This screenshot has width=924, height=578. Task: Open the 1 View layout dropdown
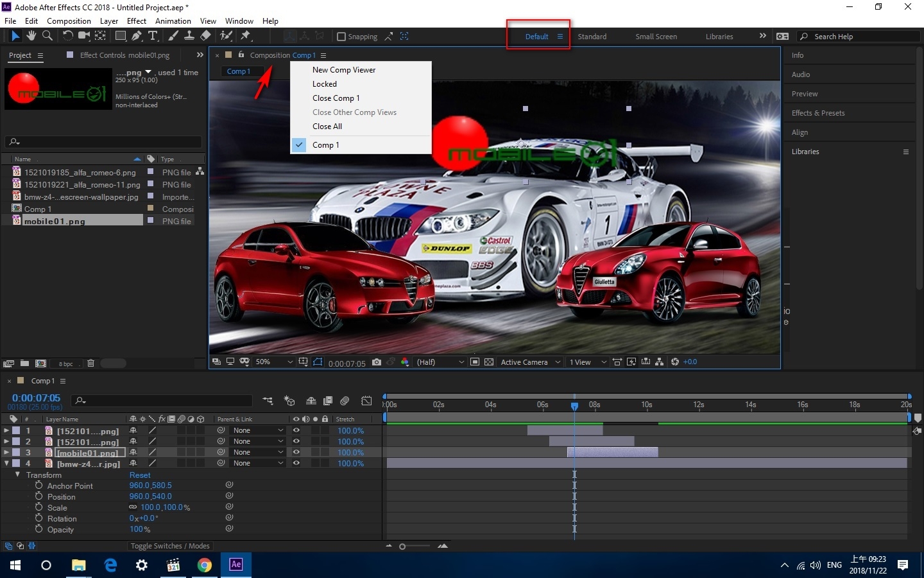587,362
